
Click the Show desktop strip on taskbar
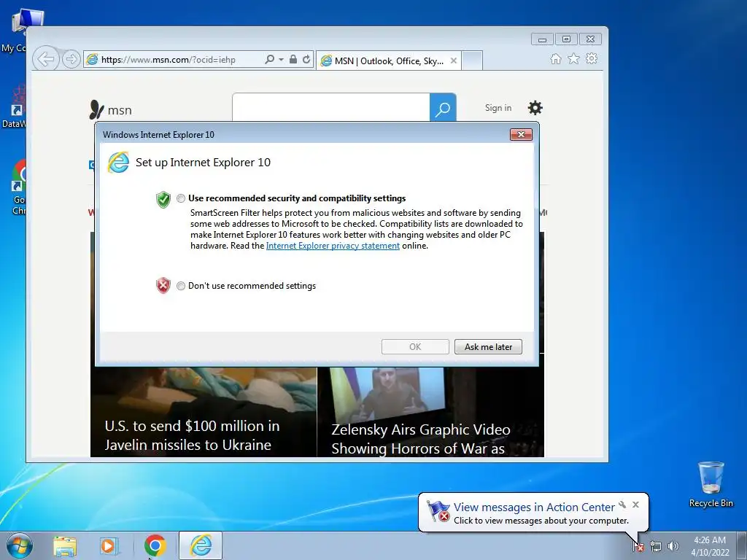tap(742, 545)
